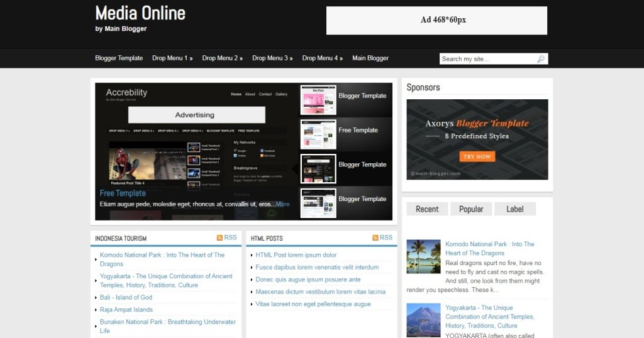Select the Free Template slider thumbnail

coord(318,134)
